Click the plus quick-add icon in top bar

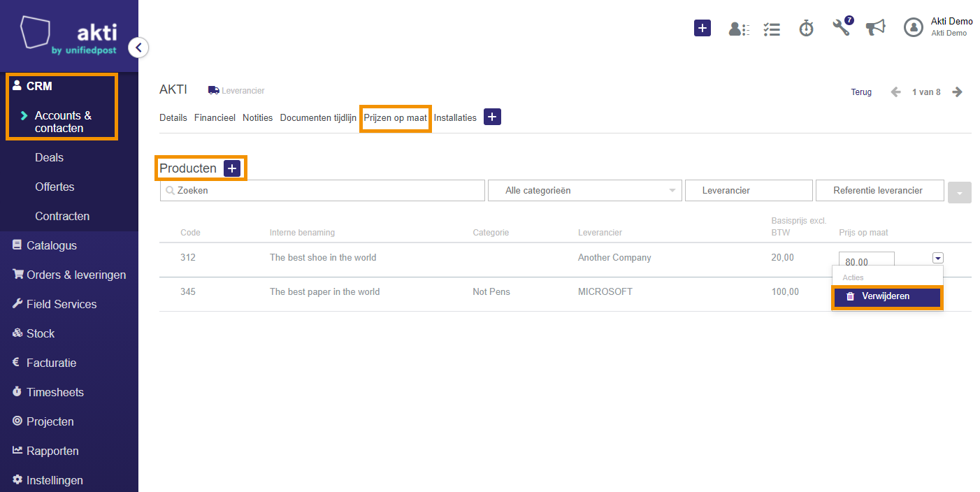pos(702,28)
